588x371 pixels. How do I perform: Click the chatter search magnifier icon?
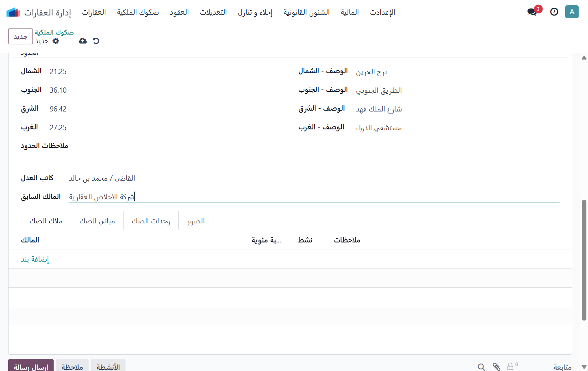[x=481, y=367]
